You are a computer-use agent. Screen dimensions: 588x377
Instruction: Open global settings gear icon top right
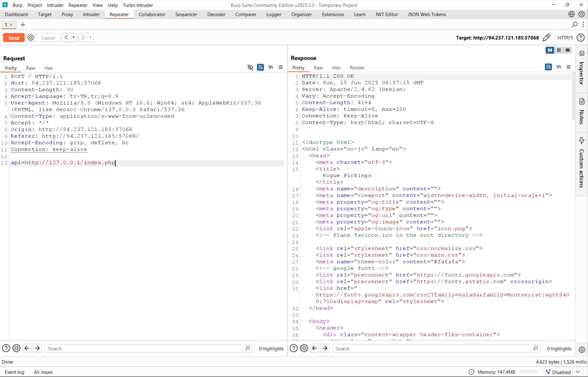(x=581, y=14)
